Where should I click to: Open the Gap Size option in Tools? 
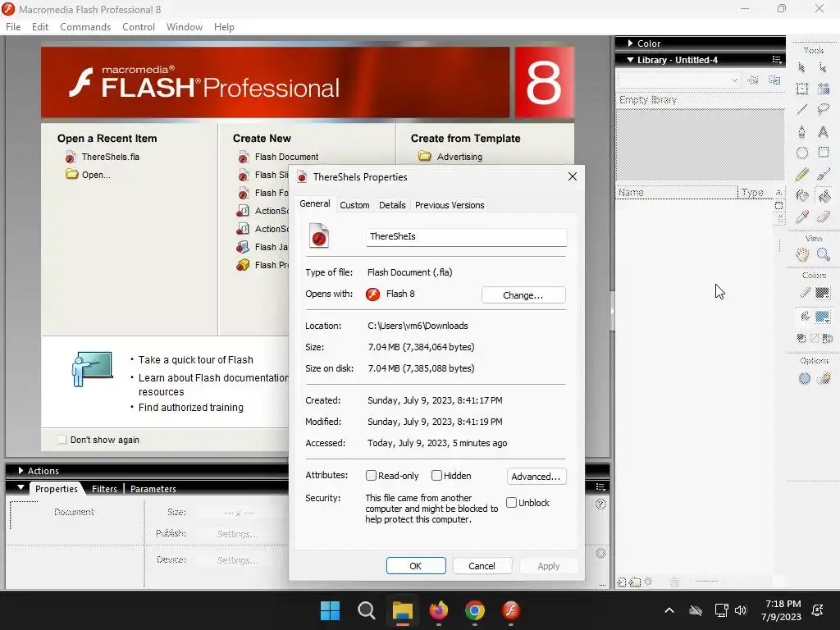tap(805, 379)
